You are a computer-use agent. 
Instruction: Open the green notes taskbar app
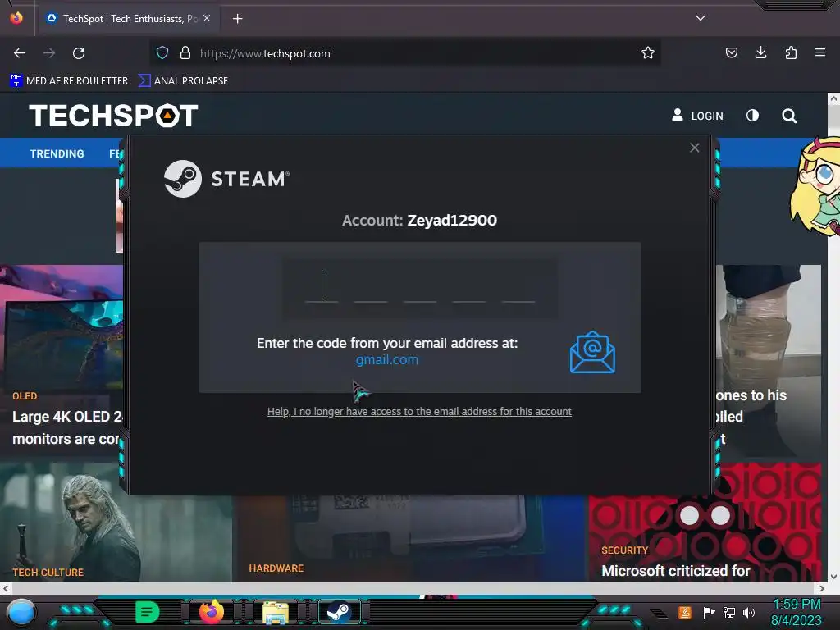point(148,612)
